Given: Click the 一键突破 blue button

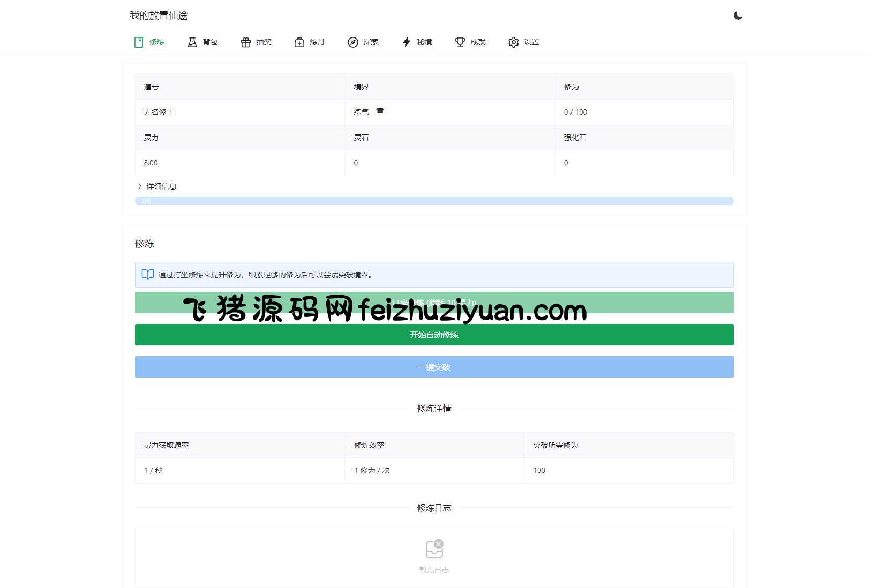Looking at the screenshot, I should (434, 367).
